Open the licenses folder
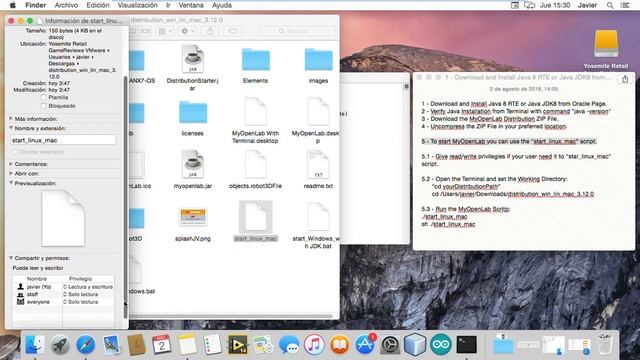The height and width of the screenshot is (360, 640). [193, 112]
